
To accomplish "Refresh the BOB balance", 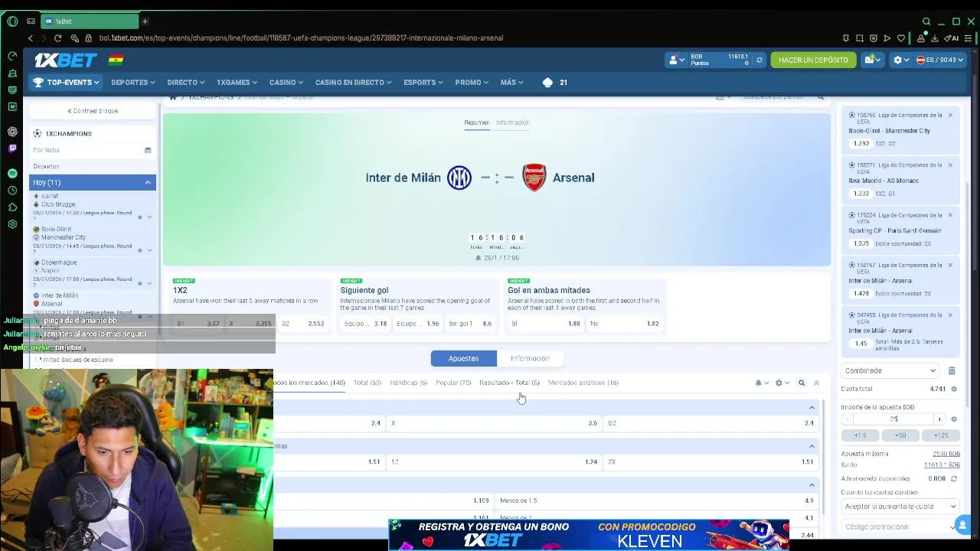I will click(759, 60).
